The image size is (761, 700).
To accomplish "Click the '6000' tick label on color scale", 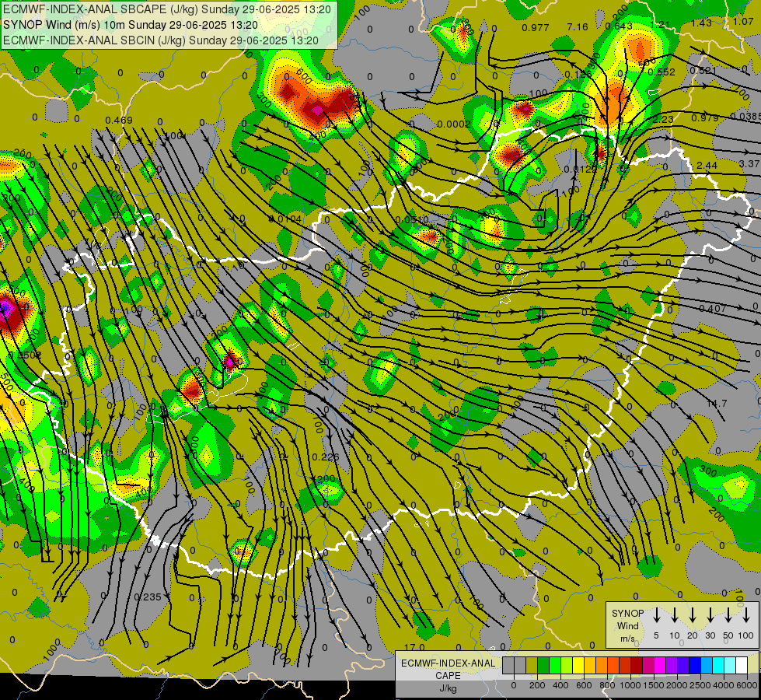I will click(x=747, y=685).
